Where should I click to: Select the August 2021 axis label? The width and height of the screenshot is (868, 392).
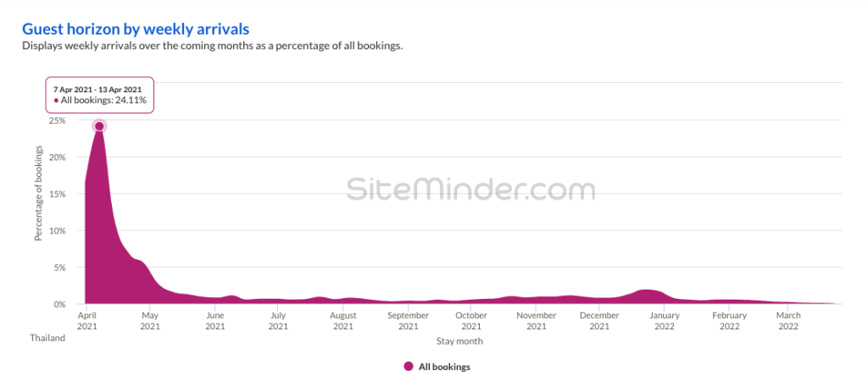pos(342,320)
